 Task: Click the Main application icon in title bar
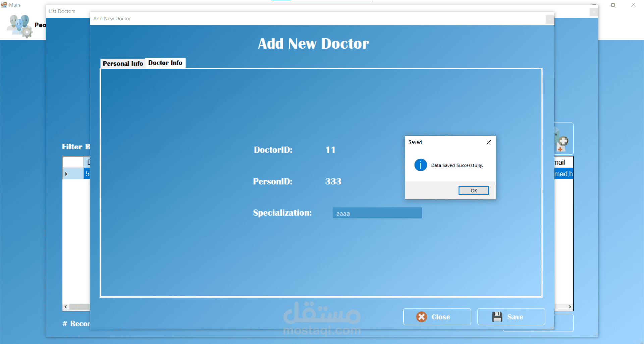4,5
